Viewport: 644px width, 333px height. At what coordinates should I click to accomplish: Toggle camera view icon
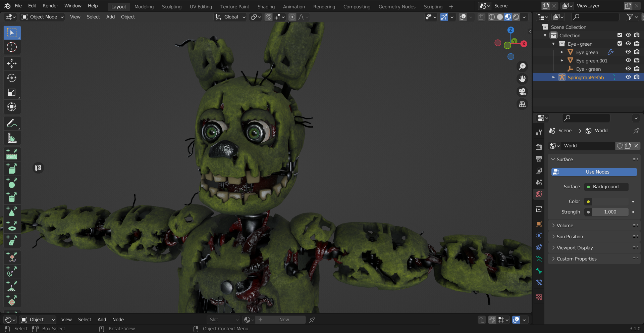pyautogui.click(x=522, y=92)
